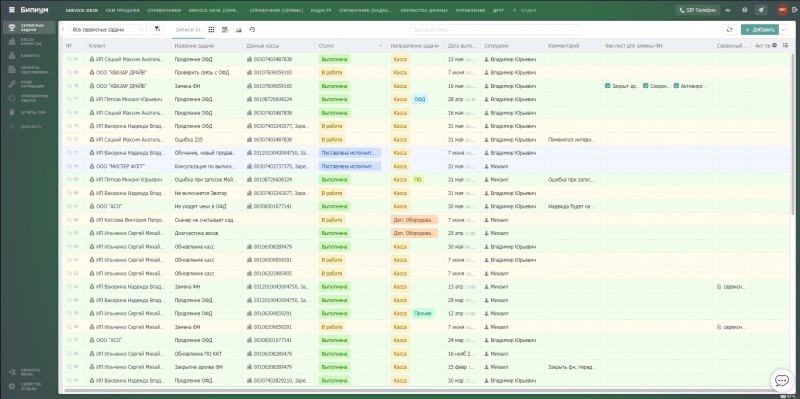Toggle the Активиро... checklist checkbox

pyautogui.click(x=676, y=86)
